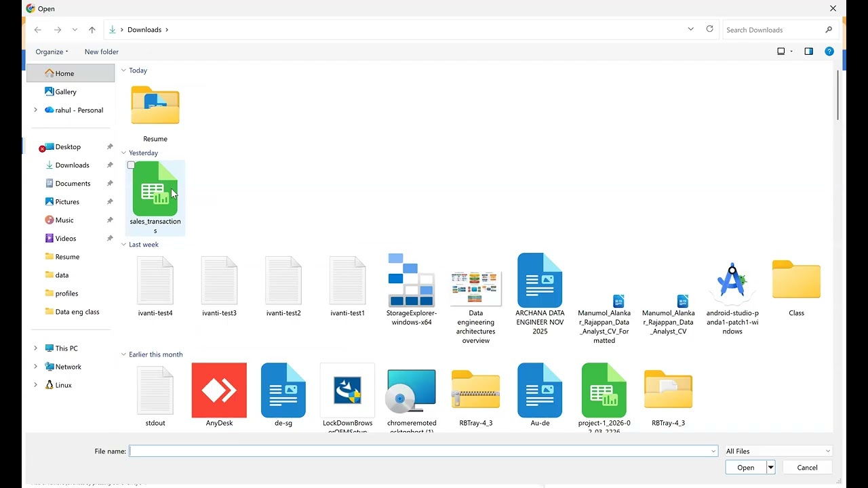Collapse the Yesterday group
Image resolution: width=868 pixels, height=488 pixels.
tap(123, 153)
